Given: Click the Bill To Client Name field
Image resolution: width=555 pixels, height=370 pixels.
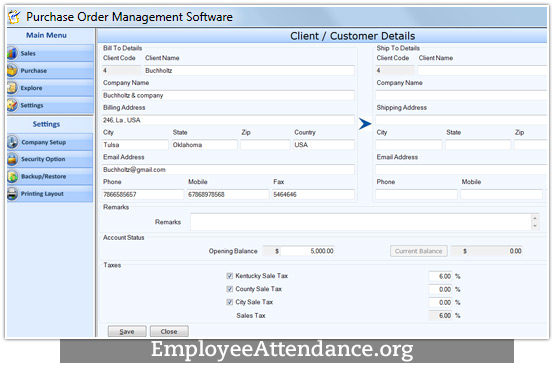Looking at the screenshot, I should tap(249, 70).
